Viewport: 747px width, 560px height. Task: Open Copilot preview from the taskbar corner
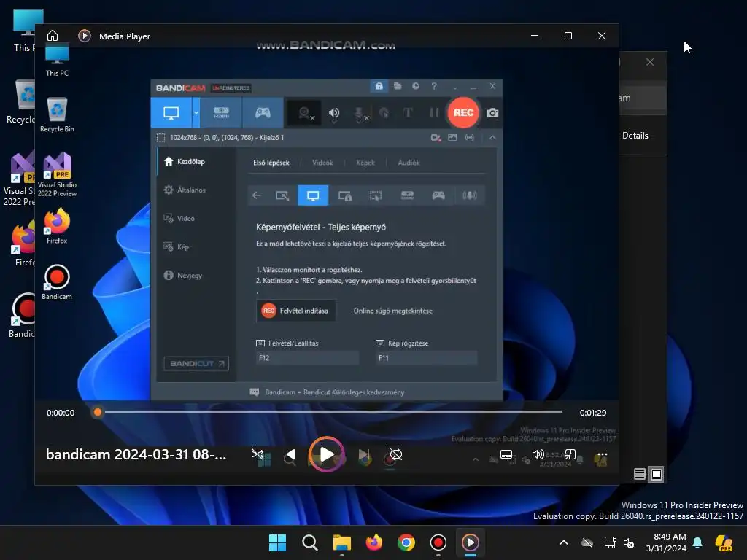pyautogui.click(x=724, y=542)
